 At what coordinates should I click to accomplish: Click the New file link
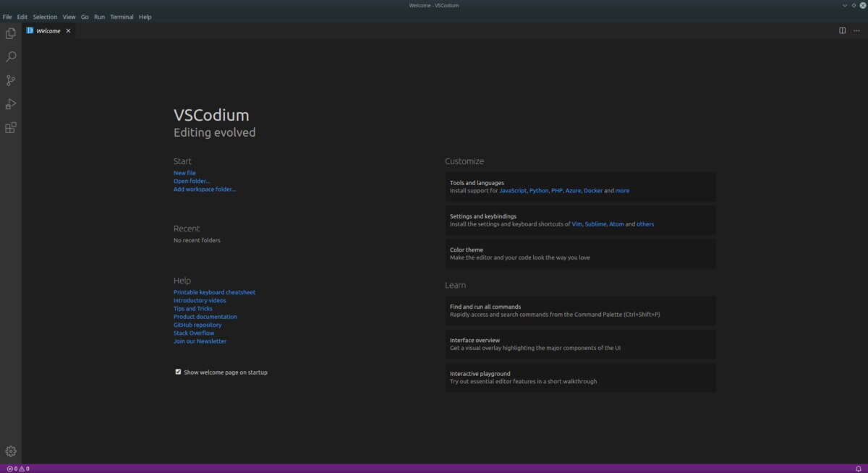tap(184, 173)
